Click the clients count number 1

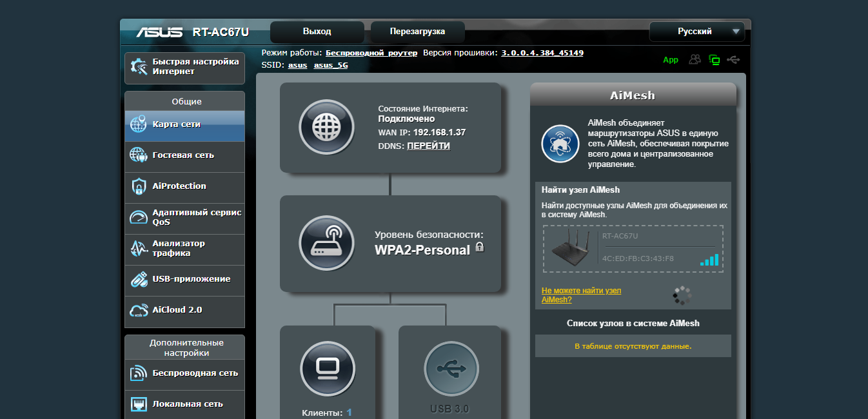(350, 413)
